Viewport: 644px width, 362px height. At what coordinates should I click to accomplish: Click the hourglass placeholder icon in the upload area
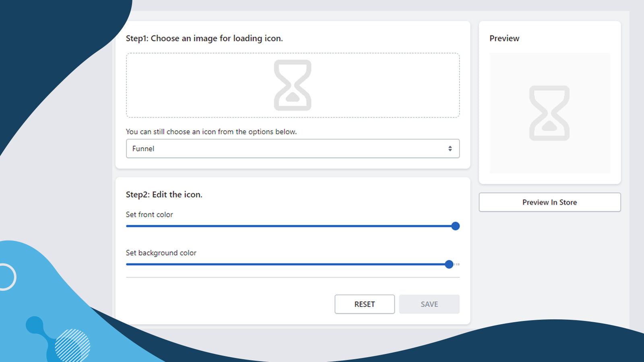(293, 85)
